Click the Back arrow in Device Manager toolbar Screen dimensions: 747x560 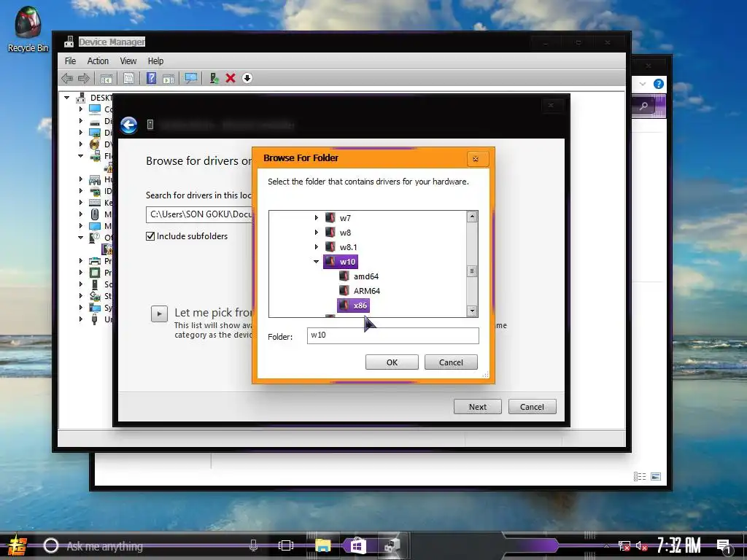(66, 78)
